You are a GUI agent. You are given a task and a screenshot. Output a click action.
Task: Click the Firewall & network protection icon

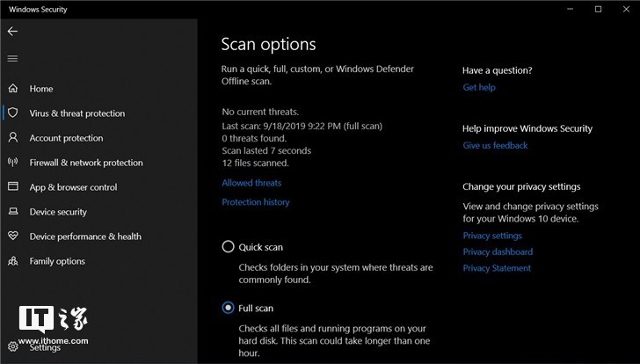(13, 163)
